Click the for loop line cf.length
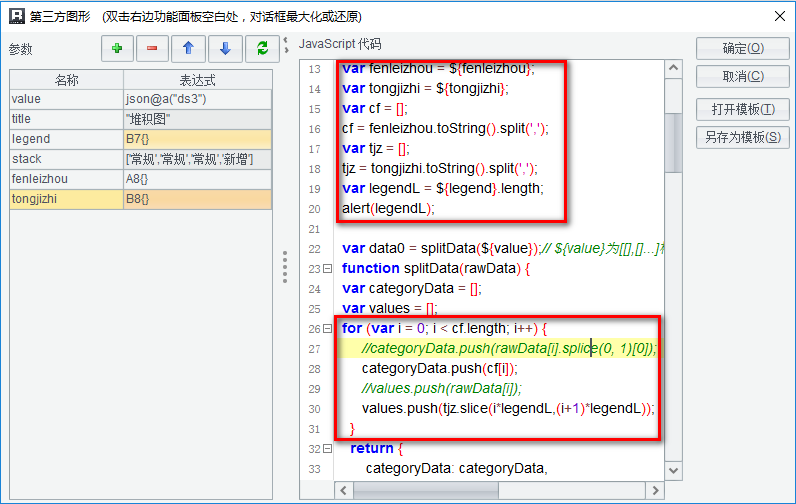The image size is (796, 504). point(445,328)
